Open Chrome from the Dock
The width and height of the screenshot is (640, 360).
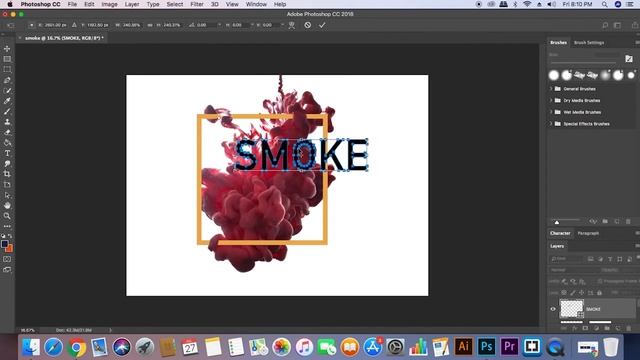(x=76, y=348)
